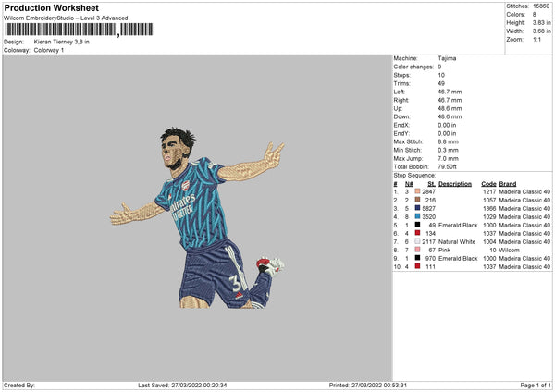Click the design name "Kieran Tierney 3,8 in"

coord(62,42)
